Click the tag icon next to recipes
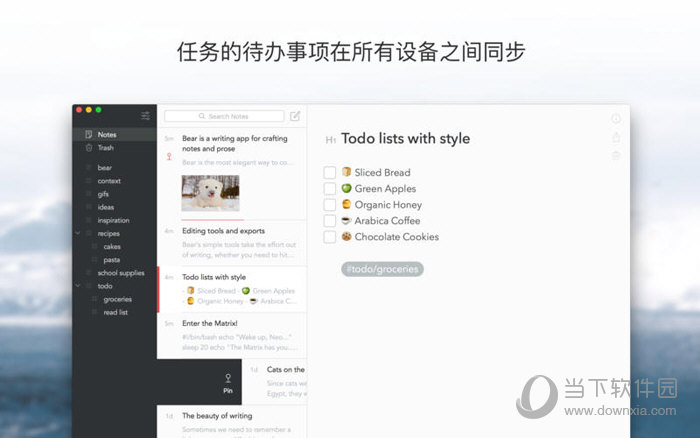The image size is (700, 438). point(88,234)
